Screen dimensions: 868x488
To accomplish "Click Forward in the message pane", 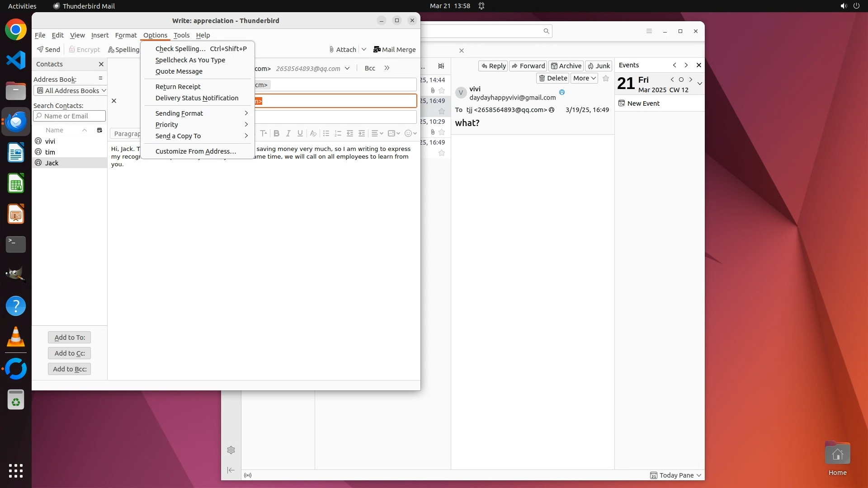I will tap(528, 66).
